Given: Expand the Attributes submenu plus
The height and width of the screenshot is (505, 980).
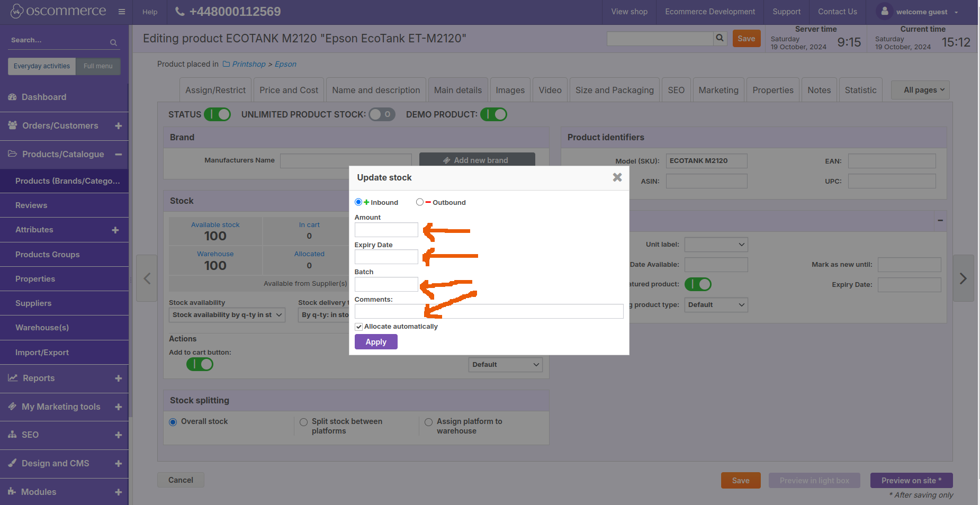Looking at the screenshot, I should pos(115,230).
